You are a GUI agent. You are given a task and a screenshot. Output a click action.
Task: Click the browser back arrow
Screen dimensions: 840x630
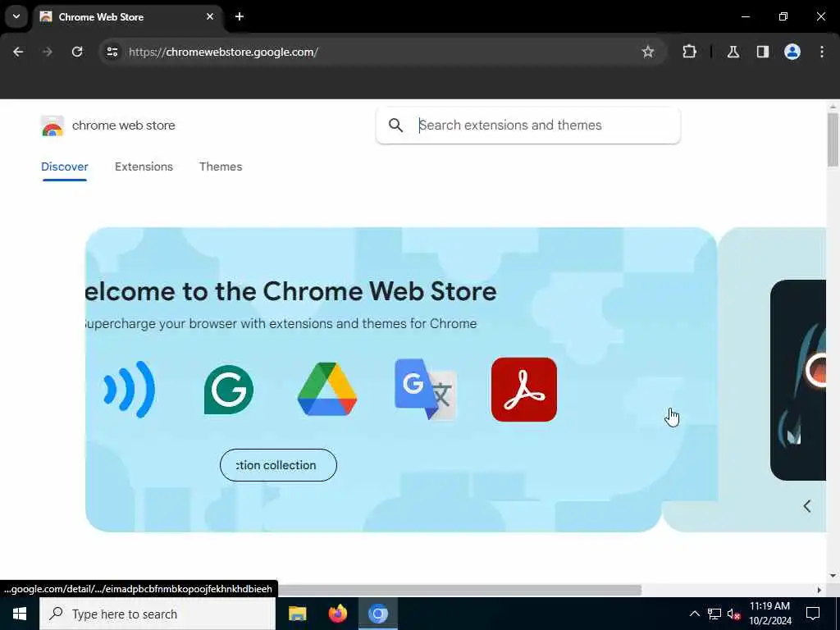[18, 52]
